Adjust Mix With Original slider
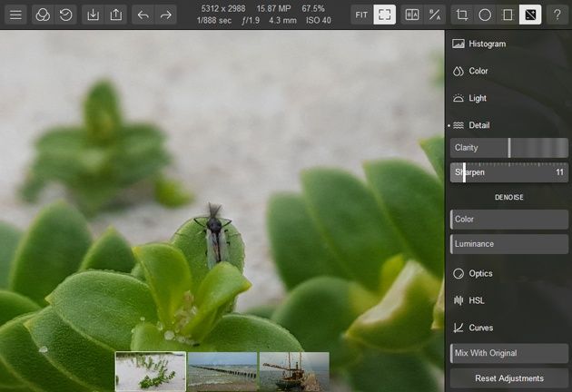Screen dimensions: 572x392 tap(508, 353)
